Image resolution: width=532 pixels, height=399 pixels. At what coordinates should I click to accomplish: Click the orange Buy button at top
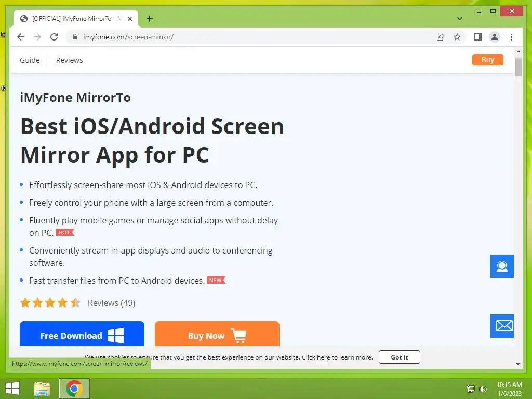click(x=487, y=60)
